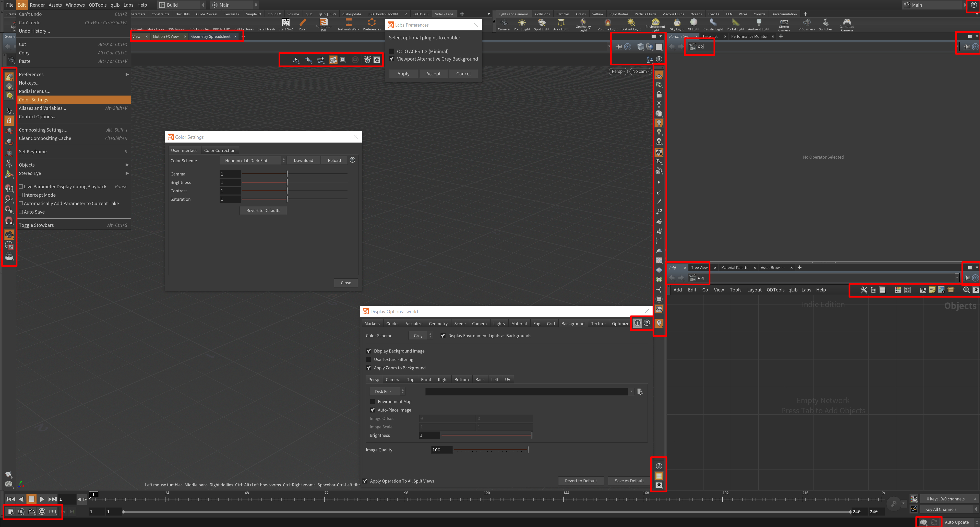Click the Point Light shelf tool
980x527 pixels.
tap(522, 25)
